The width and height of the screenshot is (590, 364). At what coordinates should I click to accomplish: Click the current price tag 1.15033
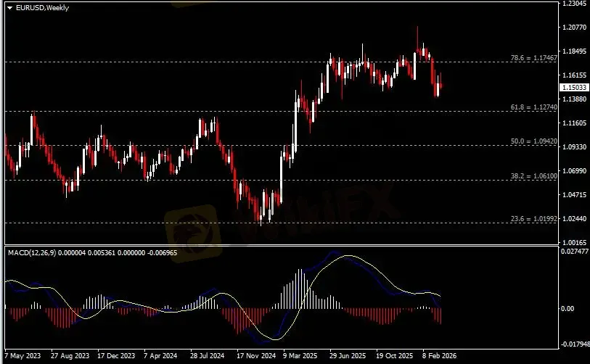[574, 87]
